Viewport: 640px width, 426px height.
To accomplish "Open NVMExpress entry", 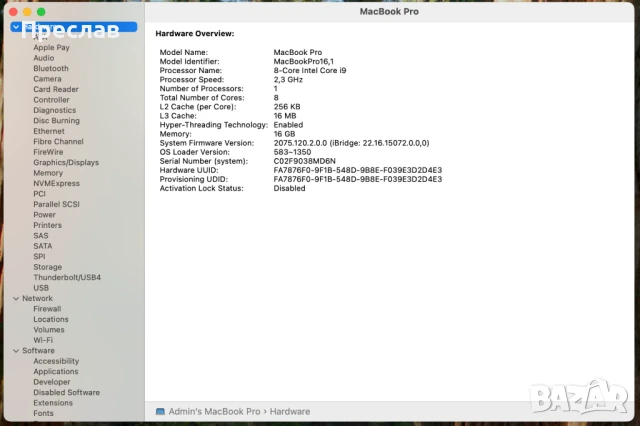I will (57, 184).
